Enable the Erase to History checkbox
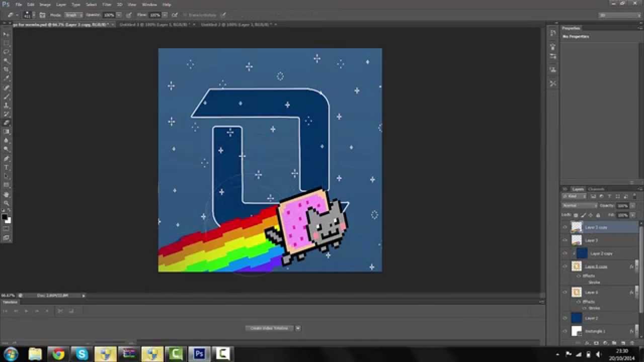The height and width of the screenshot is (362, 644). pos(184,15)
